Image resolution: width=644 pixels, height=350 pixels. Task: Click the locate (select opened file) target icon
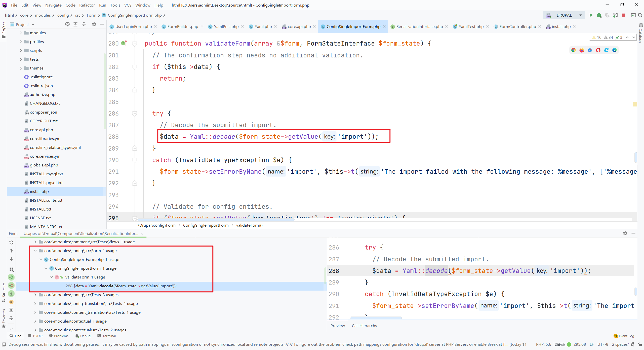click(x=67, y=24)
